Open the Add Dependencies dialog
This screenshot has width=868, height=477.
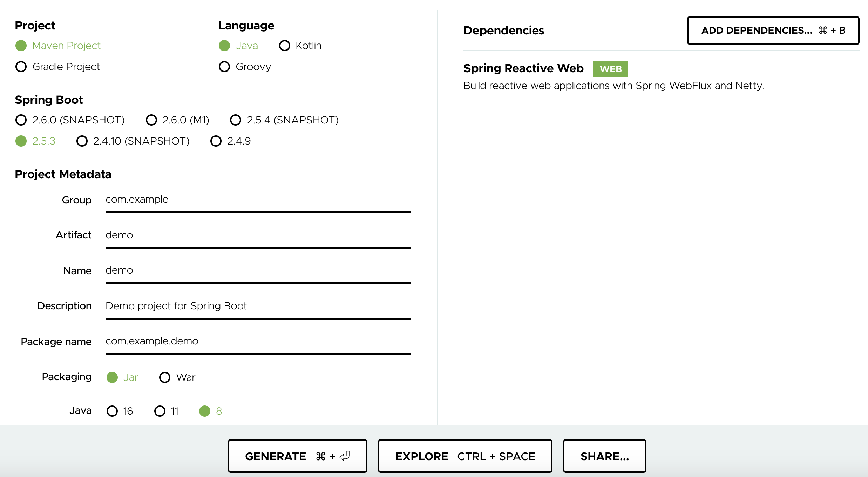[773, 31]
